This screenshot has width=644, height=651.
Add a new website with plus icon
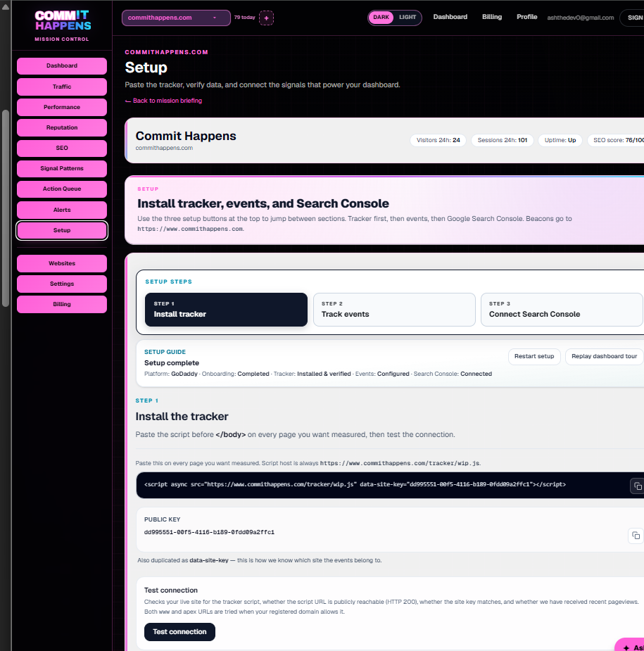tap(266, 18)
